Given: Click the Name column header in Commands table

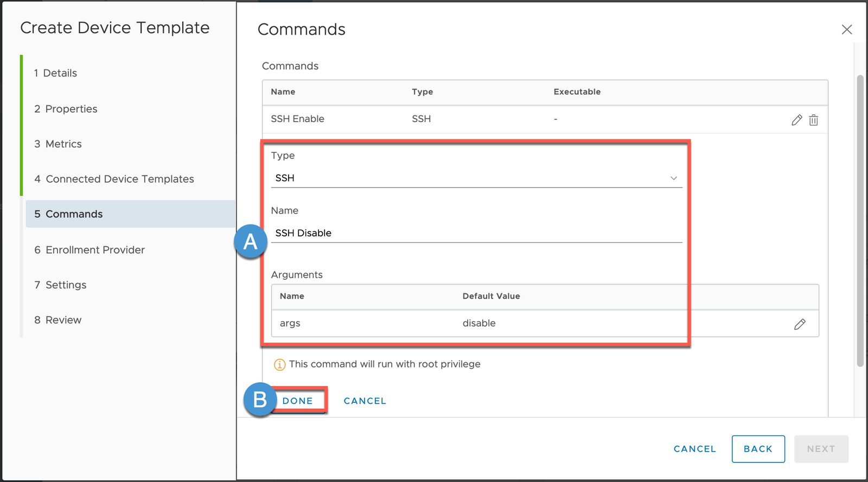Looking at the screenshot, I should tap(283, 92).
